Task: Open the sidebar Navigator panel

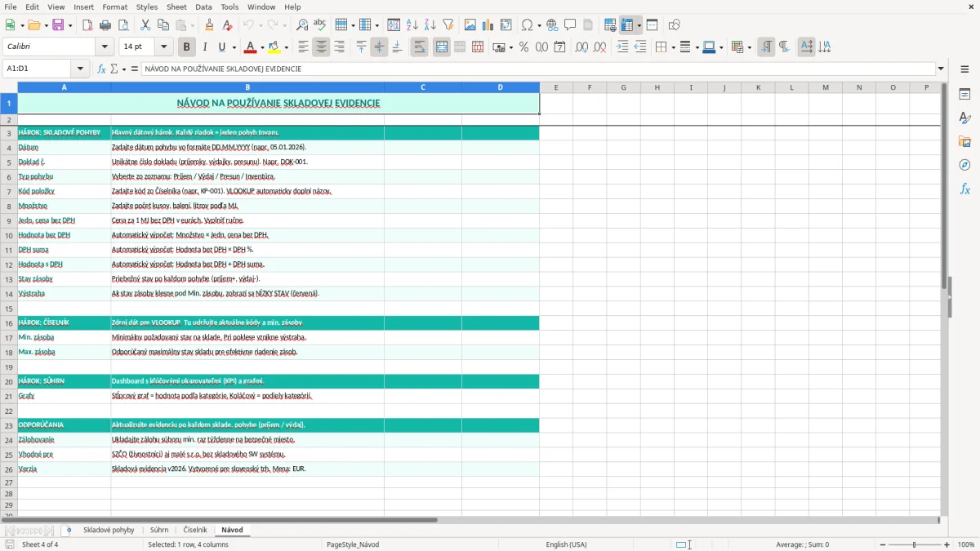Action: coord(964,166)
